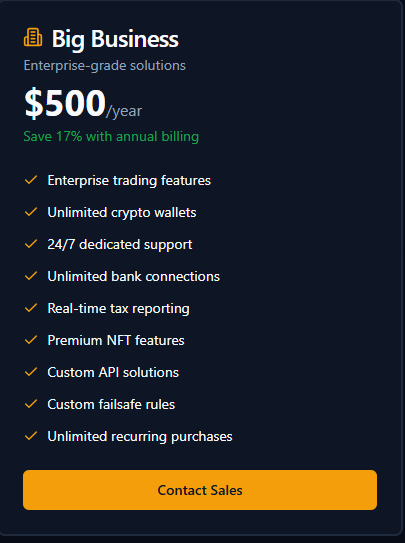Click checkmark beside Unlimited bank connections

point(31,276)
